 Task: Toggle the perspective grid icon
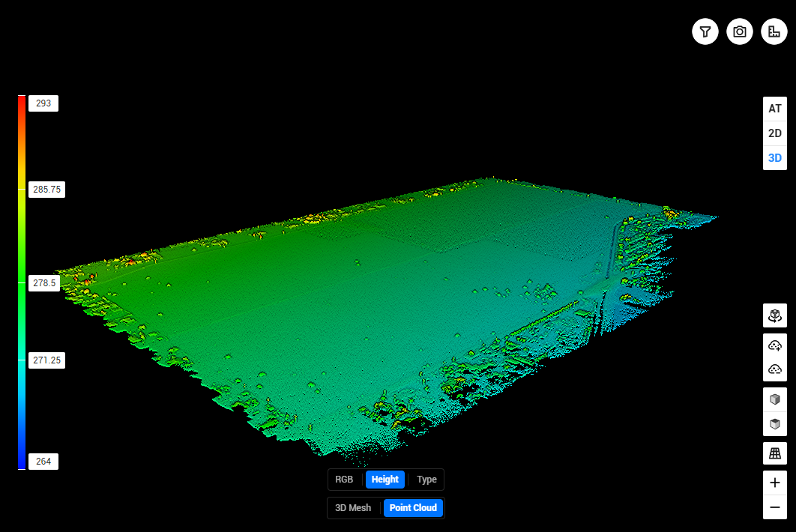click(x=775, y=453)
